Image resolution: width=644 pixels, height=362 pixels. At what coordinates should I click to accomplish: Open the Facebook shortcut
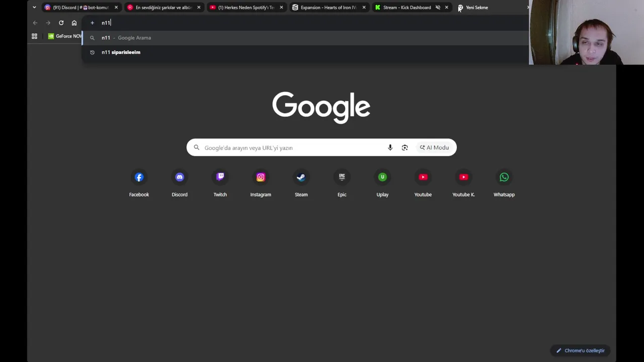[x=139, y=184]
